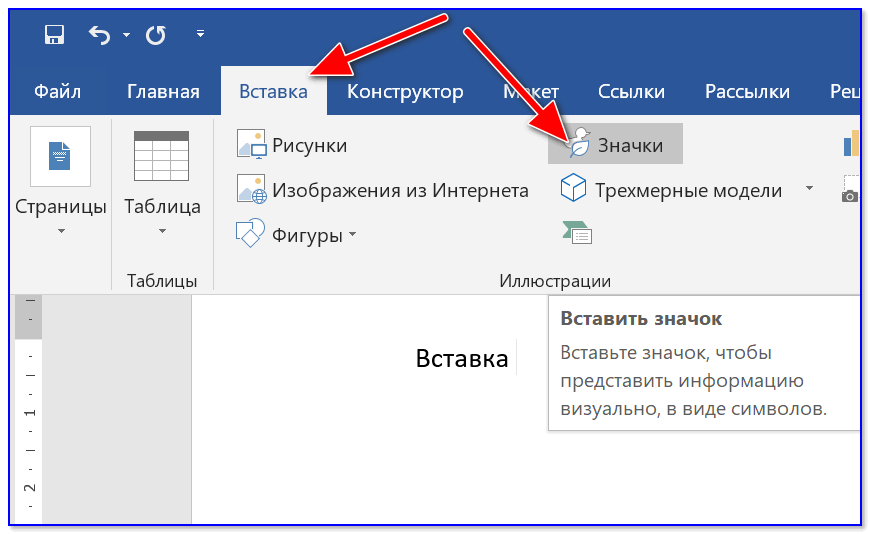Switch to the Главная tab
Screen dimensions: 870x534
click(x=163, y=92)
